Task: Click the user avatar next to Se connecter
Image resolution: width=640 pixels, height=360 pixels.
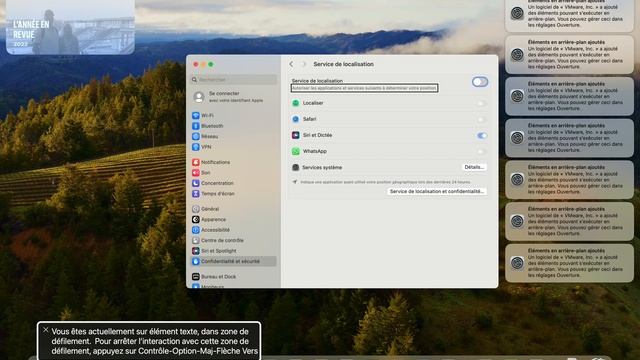Action: pos(199,97)
